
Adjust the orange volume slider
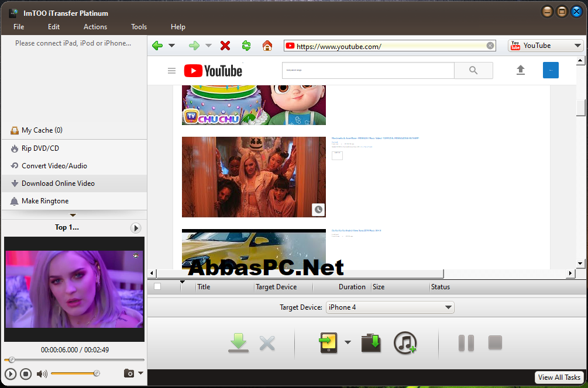tap(75, 373)
